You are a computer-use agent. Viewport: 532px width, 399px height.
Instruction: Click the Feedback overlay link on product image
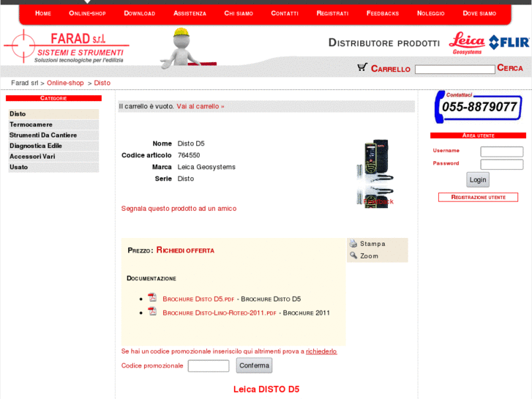[378, 202]
